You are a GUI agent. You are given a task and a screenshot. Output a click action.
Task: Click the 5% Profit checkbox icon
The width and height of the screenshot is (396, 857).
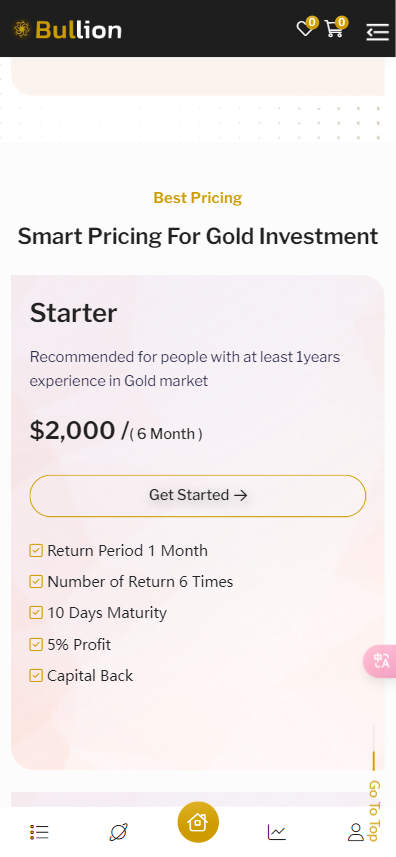pyautogui.click(x=36, y=644)
